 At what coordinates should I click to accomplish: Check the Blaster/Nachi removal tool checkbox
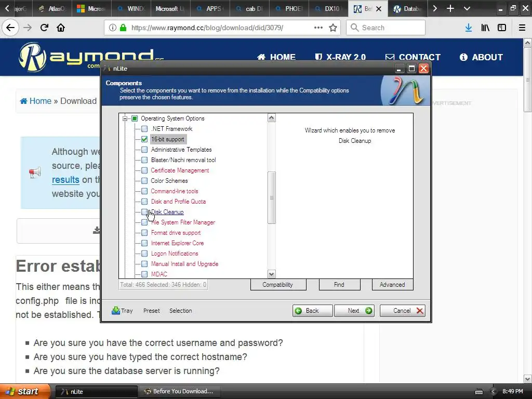click(x=144, y=160)
